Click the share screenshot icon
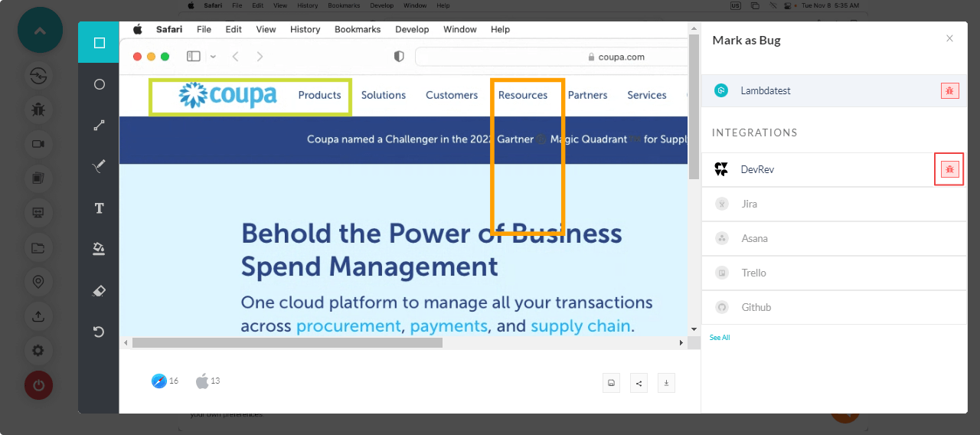 (639, 384)
